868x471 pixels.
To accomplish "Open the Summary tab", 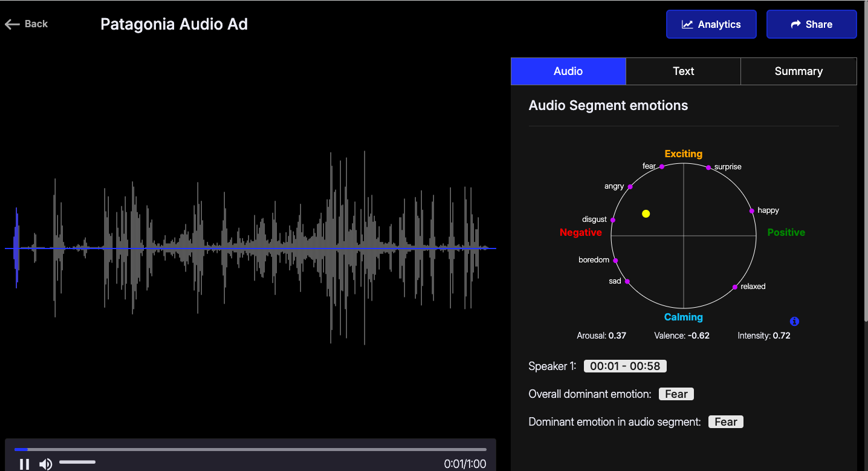I will (x=798, y=71).
